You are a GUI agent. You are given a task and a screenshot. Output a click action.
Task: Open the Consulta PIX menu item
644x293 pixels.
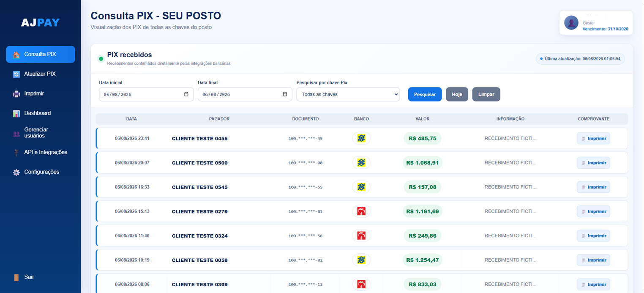41,55
